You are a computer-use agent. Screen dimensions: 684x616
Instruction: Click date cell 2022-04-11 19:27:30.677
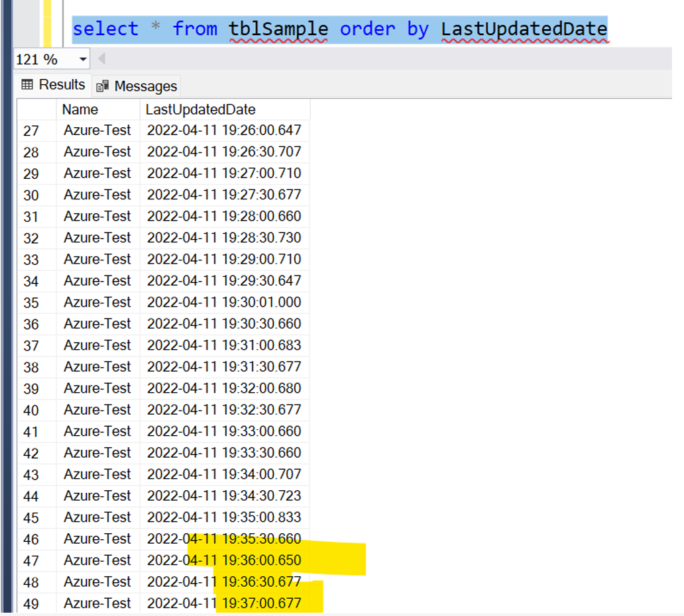225,195
